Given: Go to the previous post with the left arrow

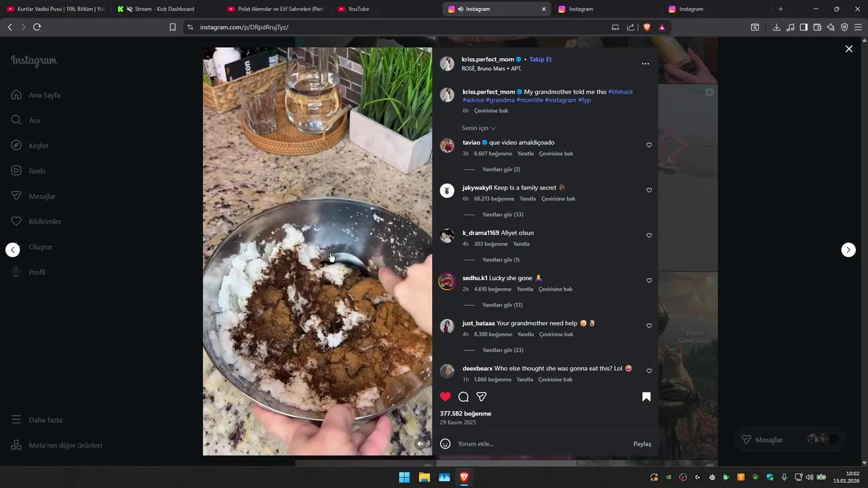Looking at the screenshot, I should [13, 249].
